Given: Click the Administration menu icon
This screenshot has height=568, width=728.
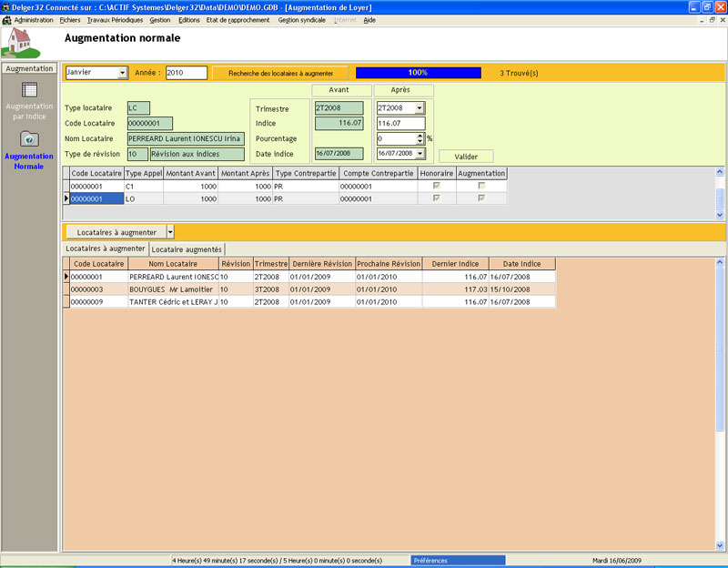Looking at the screenshot, I should pyautogui.click(x=7, y=19).
